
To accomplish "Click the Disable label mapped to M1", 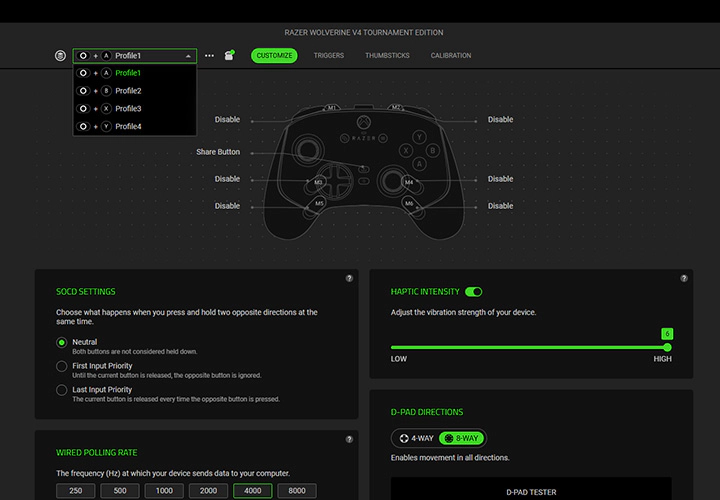I will [x=227, y=119].
